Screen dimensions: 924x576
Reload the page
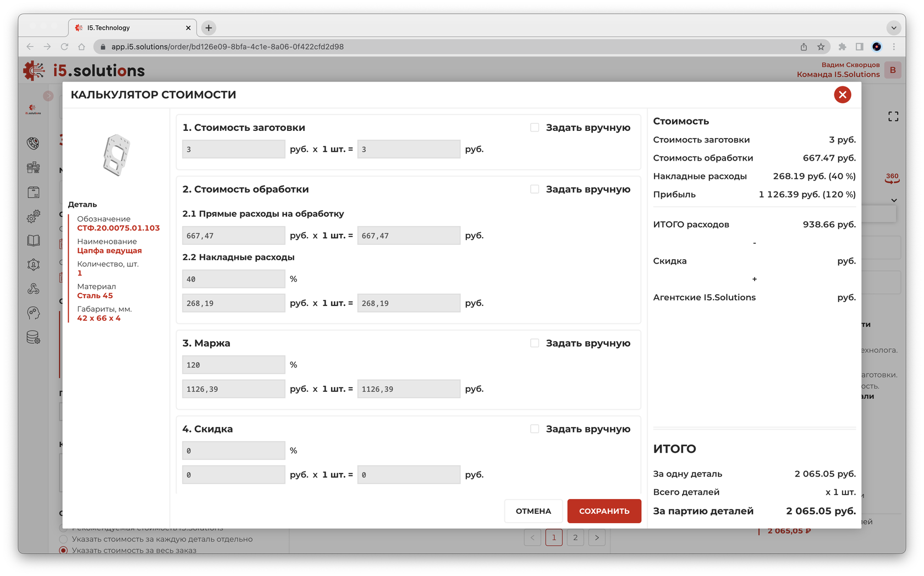point(64,47)
